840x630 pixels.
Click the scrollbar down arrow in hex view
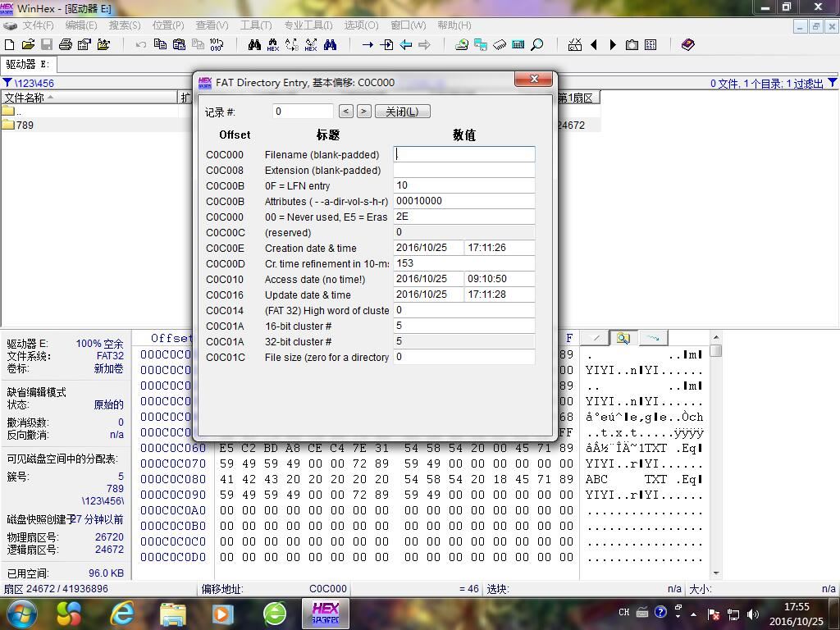click(x=715, y=573)
